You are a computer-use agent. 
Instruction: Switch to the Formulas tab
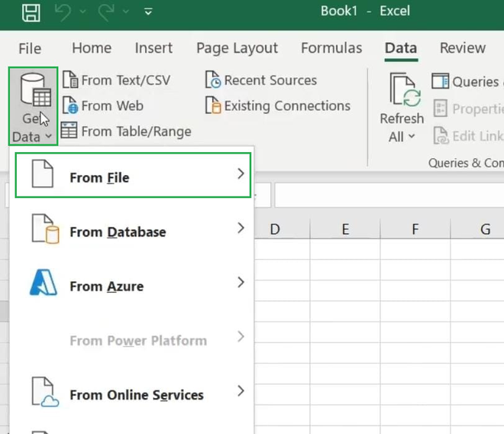click(331, 48)
